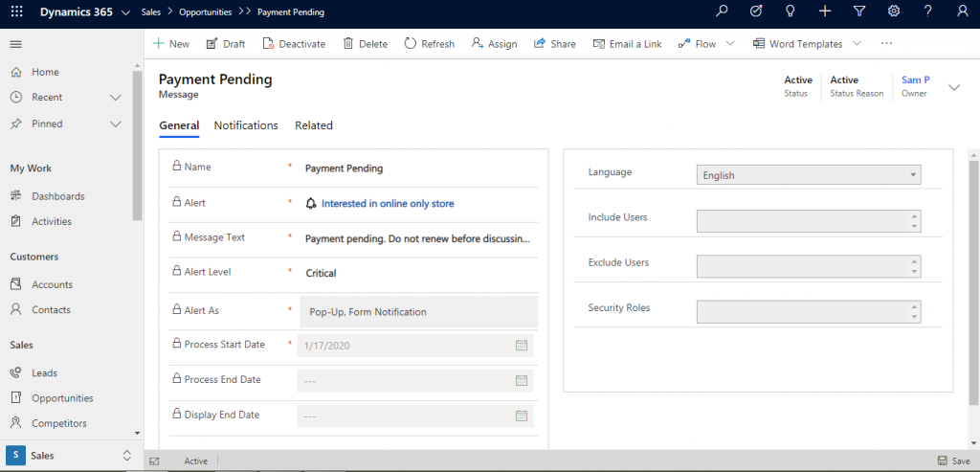The height and width of the screenshot is (472, 980).
Task: Click the hamburger menu to collapse sidebar
Action: [x=15, y=45]
